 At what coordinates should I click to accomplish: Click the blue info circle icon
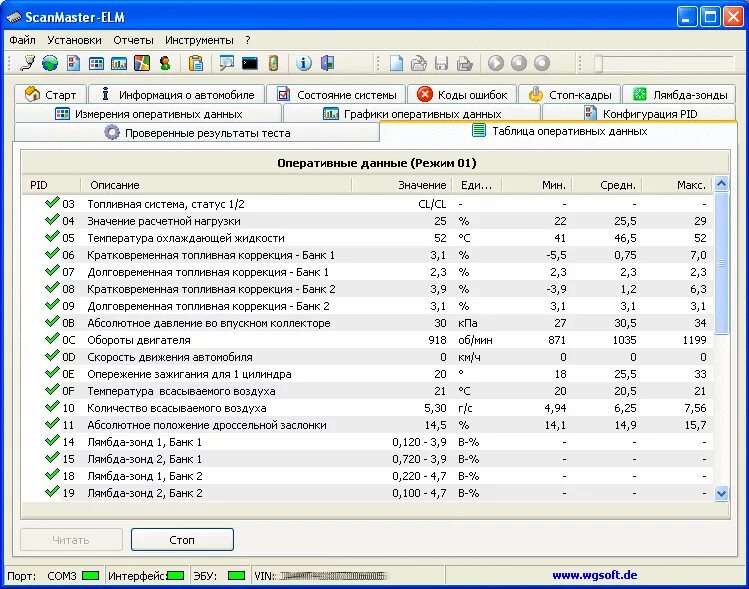304,63
